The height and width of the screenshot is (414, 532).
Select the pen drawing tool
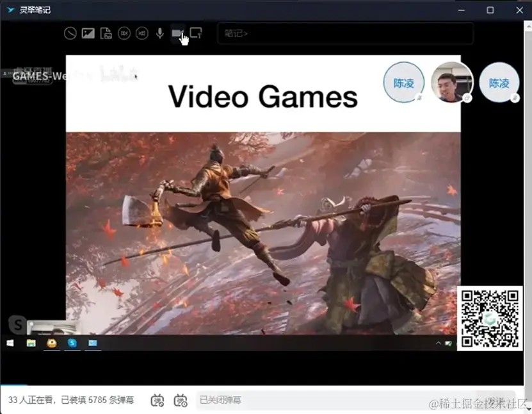pos(70,33)
